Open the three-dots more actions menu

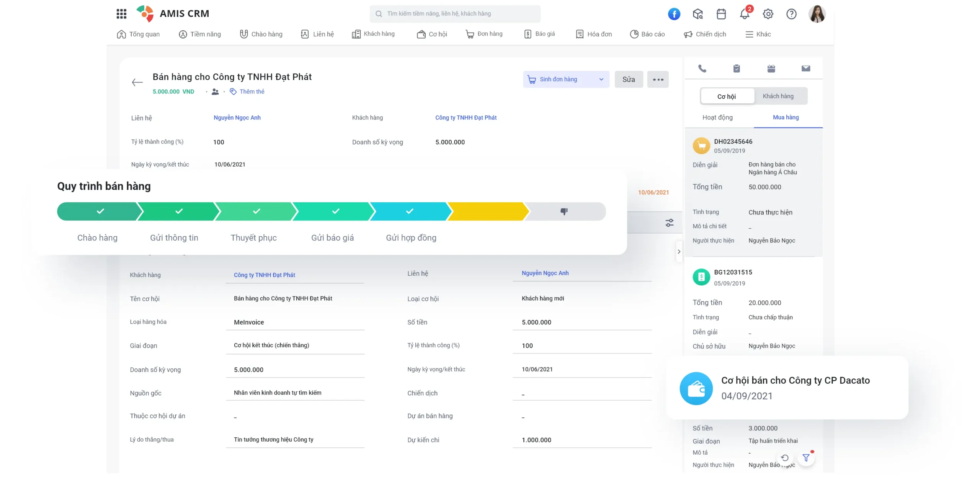(658, 79)
